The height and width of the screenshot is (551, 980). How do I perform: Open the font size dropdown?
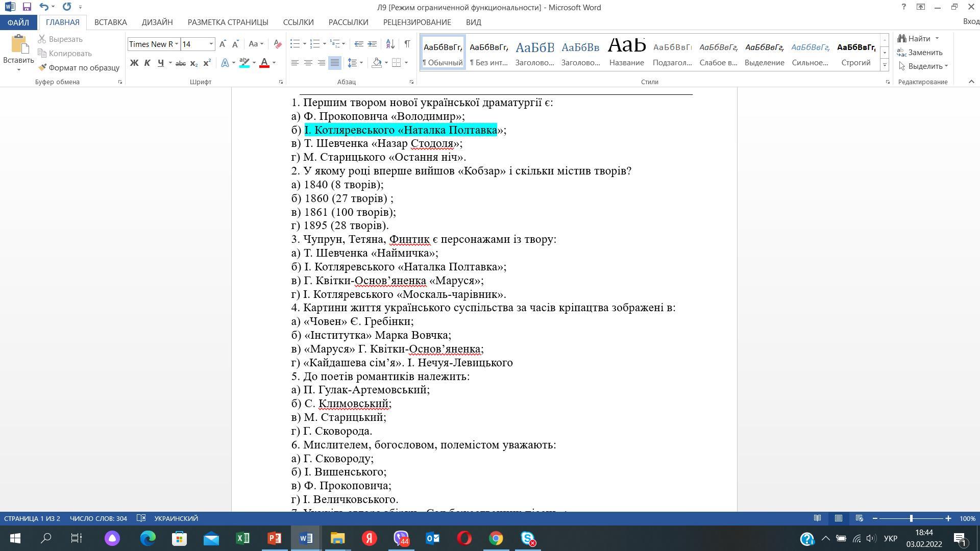coord(211,44)
